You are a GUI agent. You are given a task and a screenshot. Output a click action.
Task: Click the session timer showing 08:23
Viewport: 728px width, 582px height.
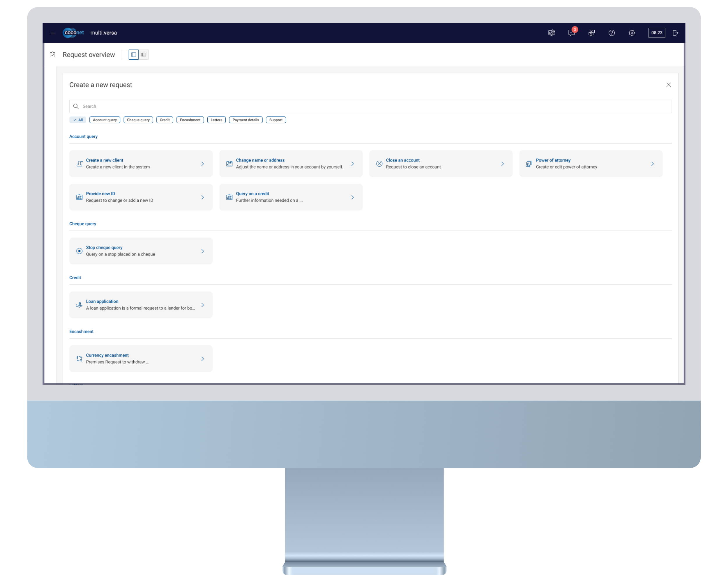coord(656,33)
